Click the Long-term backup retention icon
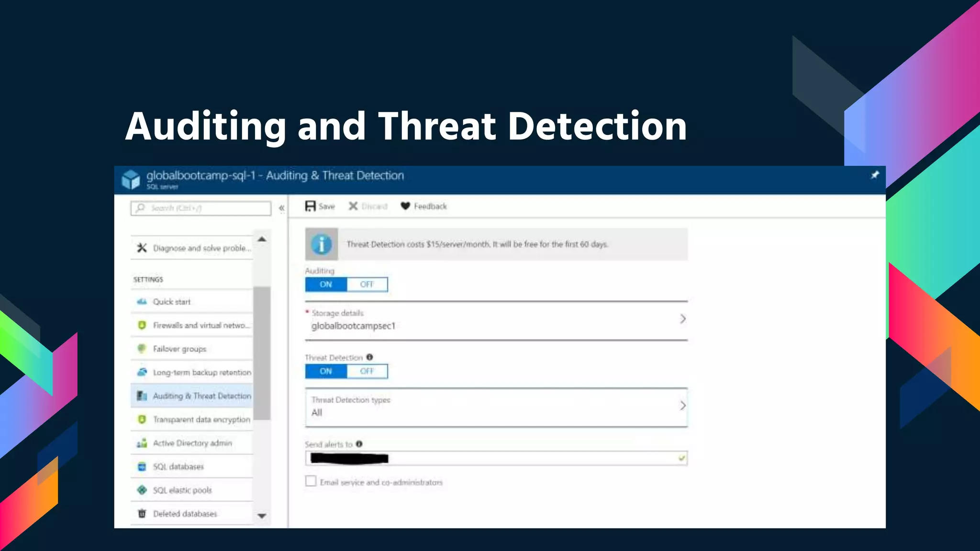 click(x=142, y=372)
